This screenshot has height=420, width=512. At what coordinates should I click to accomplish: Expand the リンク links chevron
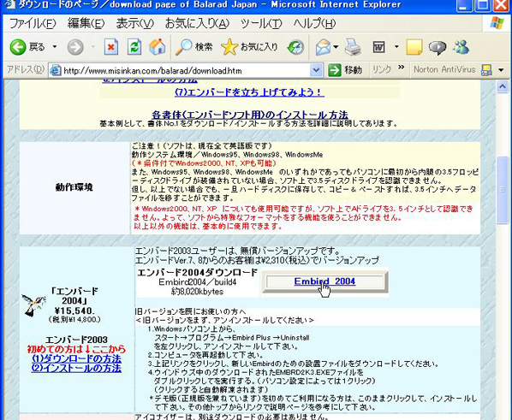point(402,68)
